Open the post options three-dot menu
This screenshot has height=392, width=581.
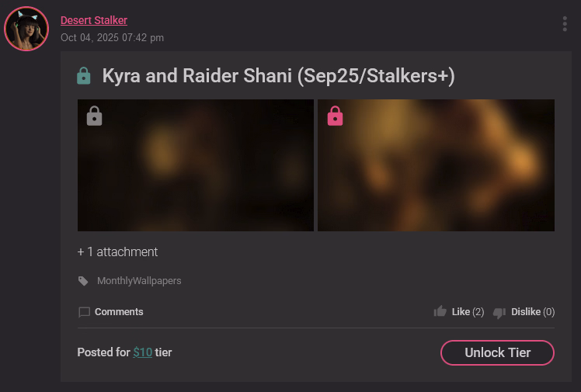(x=565, y=24)
